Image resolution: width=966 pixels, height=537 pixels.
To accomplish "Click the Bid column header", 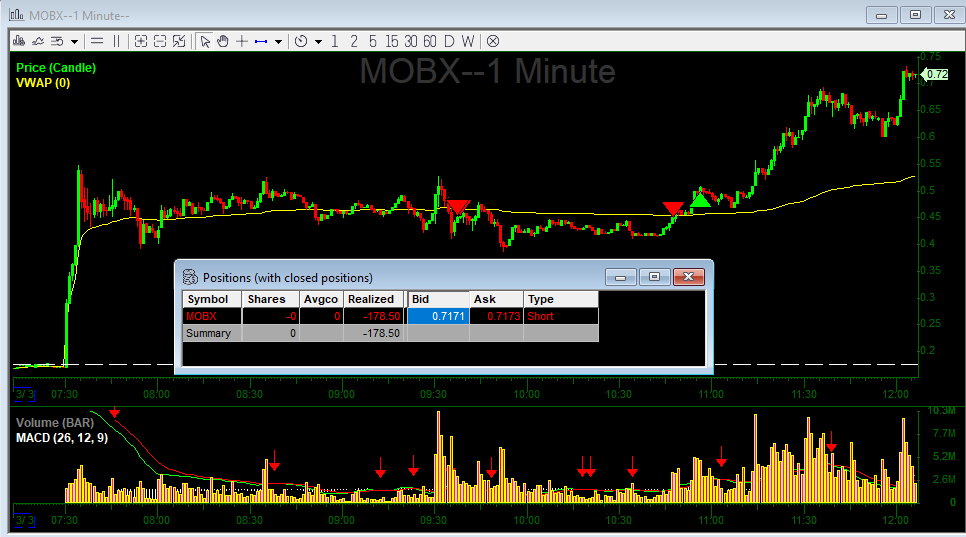I will pyautogui.click(x=438, y=299).
